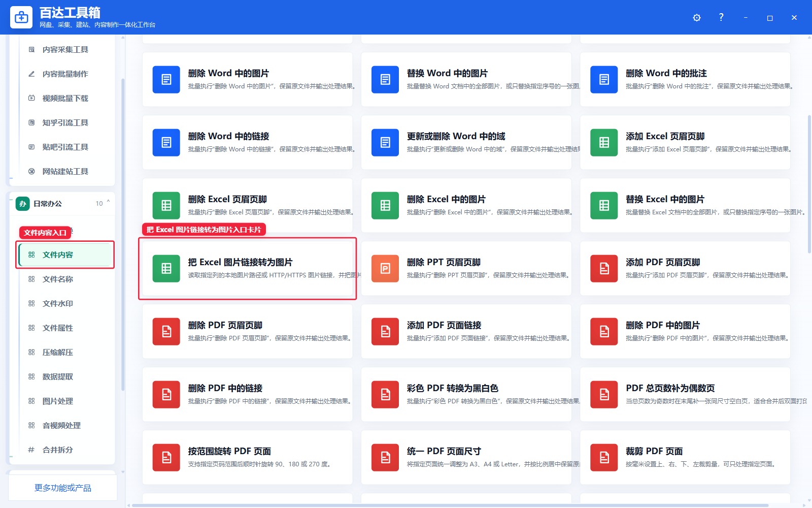Click icon beside 贴吧引流工具

pyautogui.click(x=31, y=147)
